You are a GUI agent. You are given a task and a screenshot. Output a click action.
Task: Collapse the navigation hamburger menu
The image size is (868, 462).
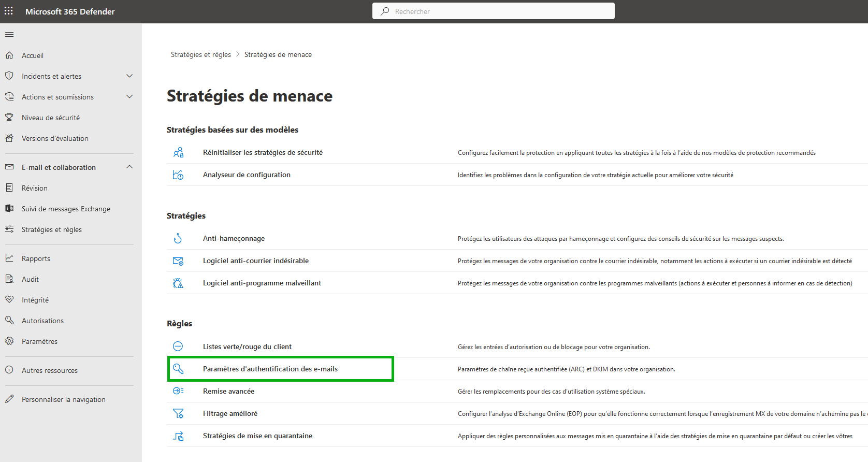click(9, 35)
